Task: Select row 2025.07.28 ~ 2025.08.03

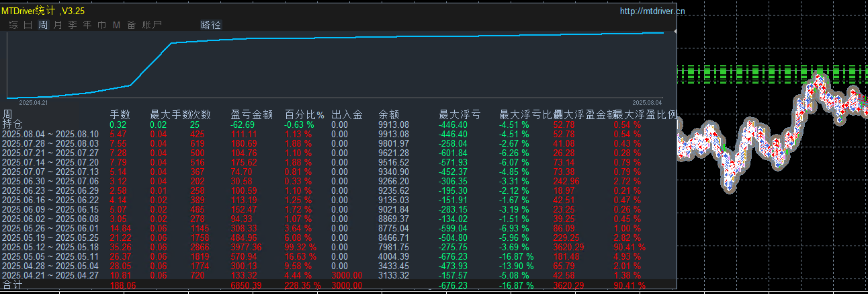Action: (x=50, y=143)
